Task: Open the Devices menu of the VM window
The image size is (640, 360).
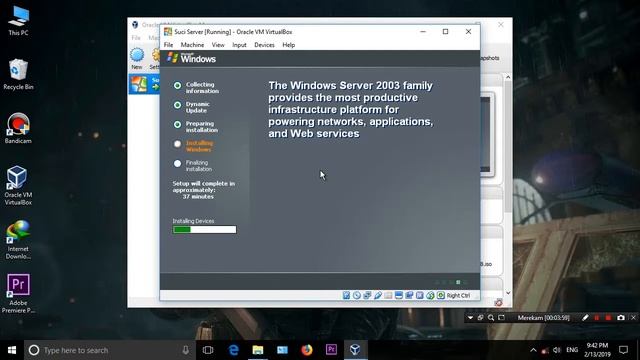Action: click(x=264, y=45)
